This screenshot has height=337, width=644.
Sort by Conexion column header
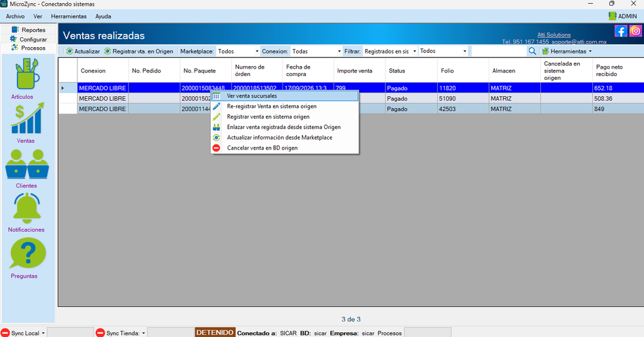pyautogui.click(x=103, y=70)
